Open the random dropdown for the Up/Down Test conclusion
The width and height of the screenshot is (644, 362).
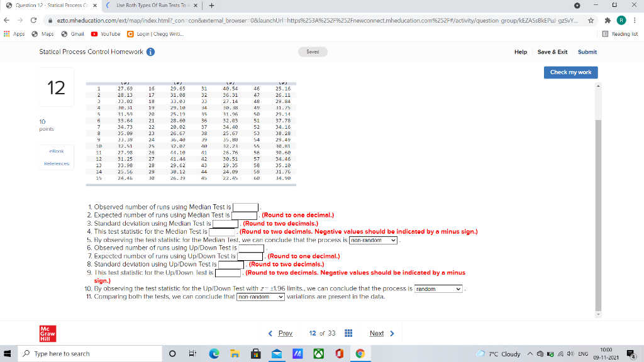pos(438,288)
